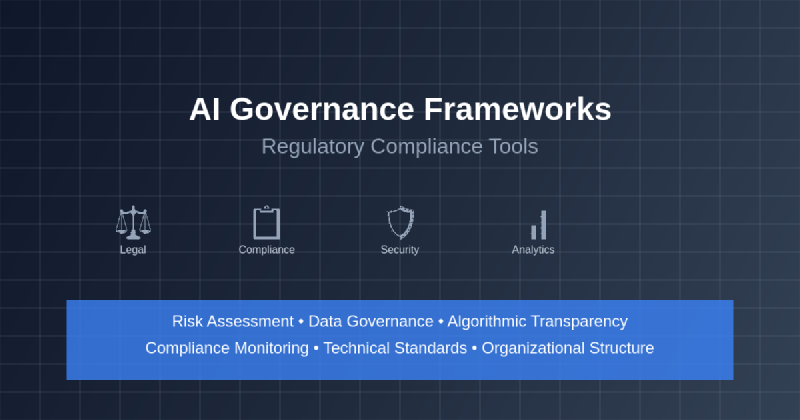Click bullet between Technical Standards and Organizational Structure

coord(474,349)
